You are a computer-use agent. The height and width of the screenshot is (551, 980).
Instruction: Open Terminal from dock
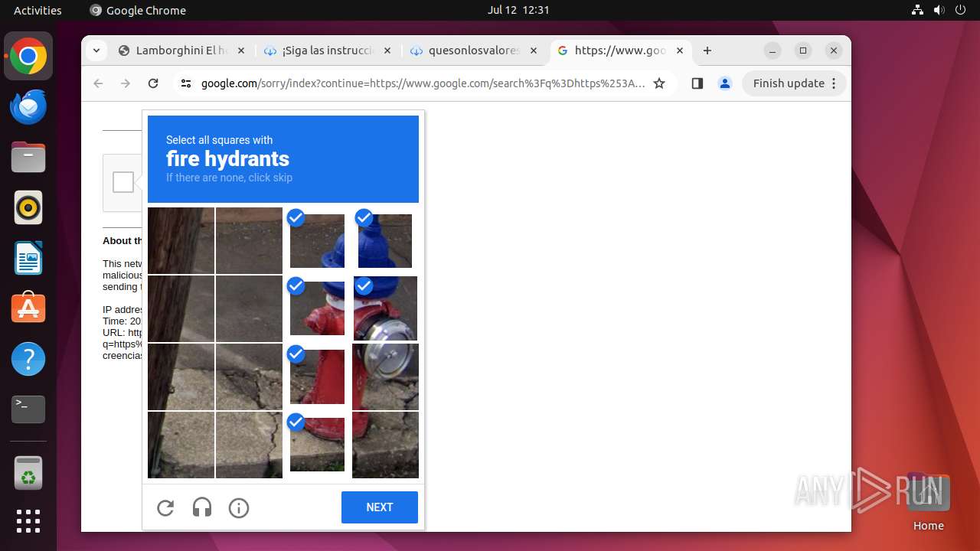(28, 409)
